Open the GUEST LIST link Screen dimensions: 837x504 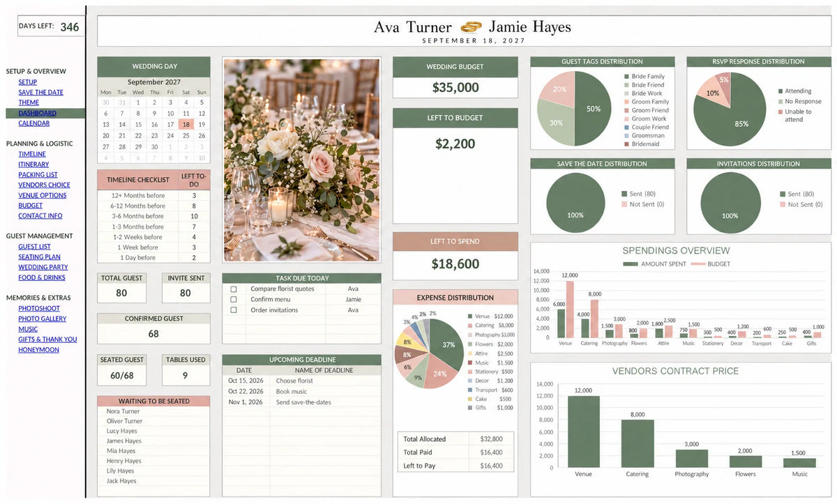tap(34, 247)
